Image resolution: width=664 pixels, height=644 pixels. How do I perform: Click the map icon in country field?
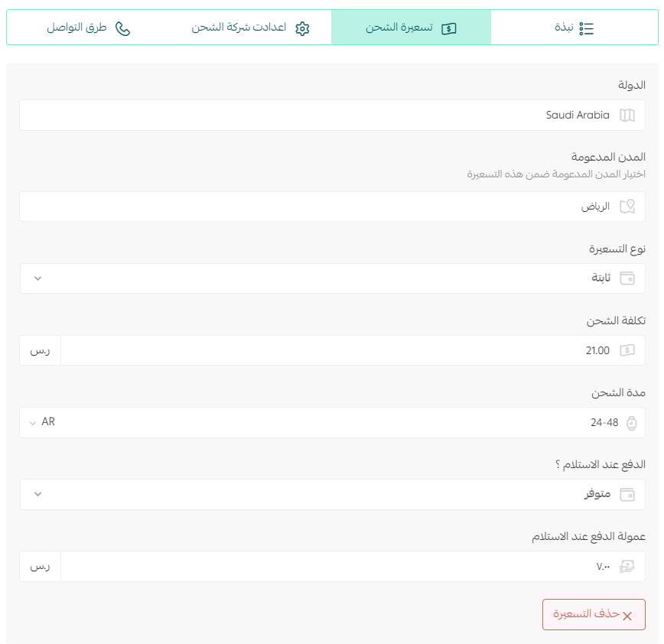627,115
